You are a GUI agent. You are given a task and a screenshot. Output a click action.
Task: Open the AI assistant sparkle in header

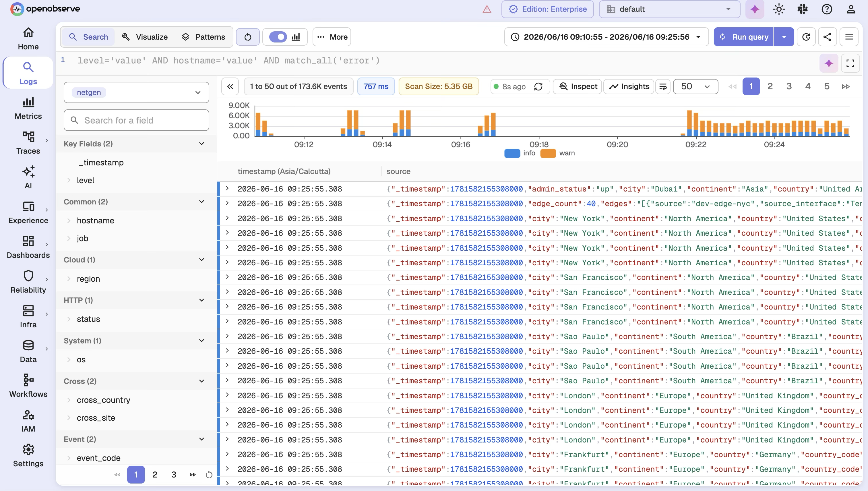754,9
